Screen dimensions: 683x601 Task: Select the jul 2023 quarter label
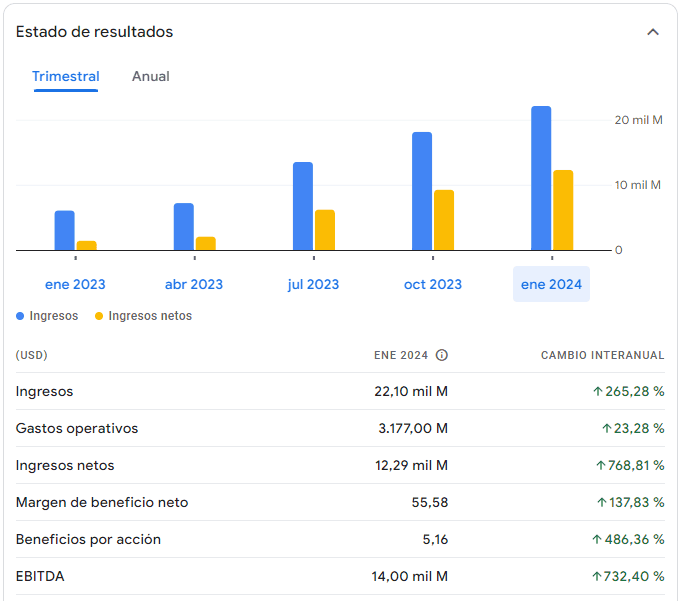pos(313,284)
